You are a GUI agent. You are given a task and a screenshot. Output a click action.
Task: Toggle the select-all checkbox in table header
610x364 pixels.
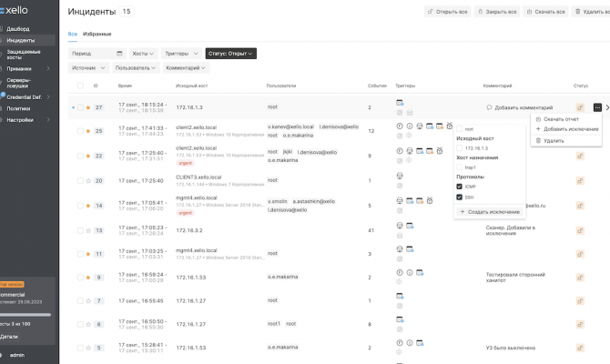(x=80, y=86)
